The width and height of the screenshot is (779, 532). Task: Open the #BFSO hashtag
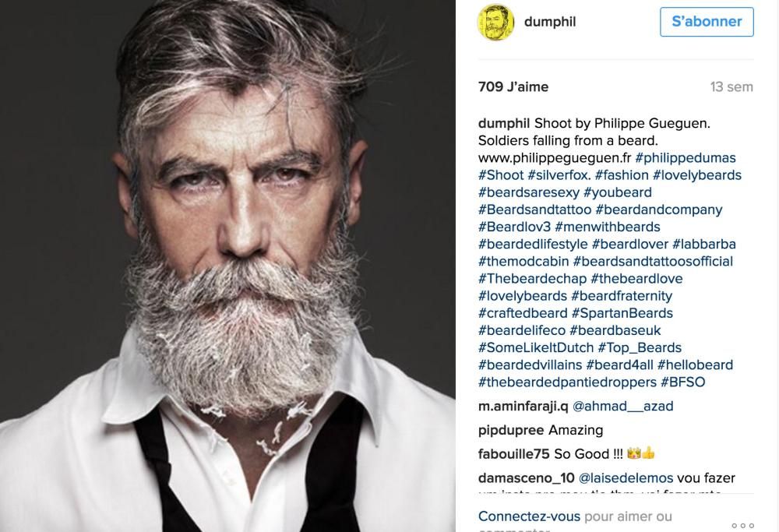(x=682, y=382)
